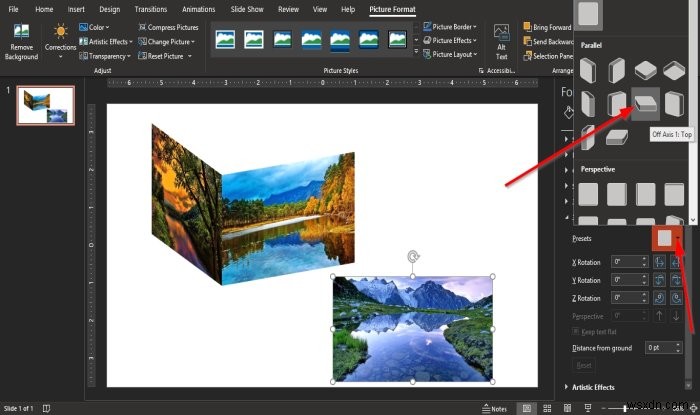700x415 pixels.
Task: Open the Selection Pane
Action: (548, 56)
